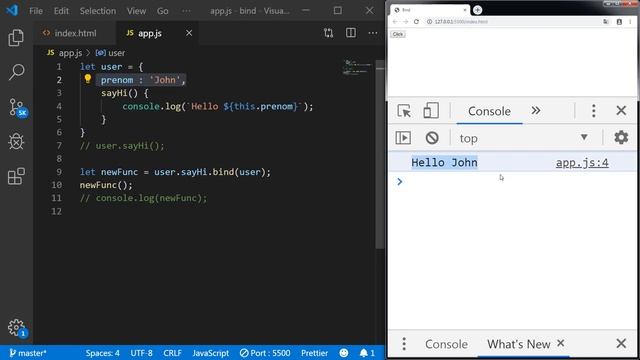Viewport: 640px width, 360px height.
Task: Click the editor minimap
Action: pos(357,68)
